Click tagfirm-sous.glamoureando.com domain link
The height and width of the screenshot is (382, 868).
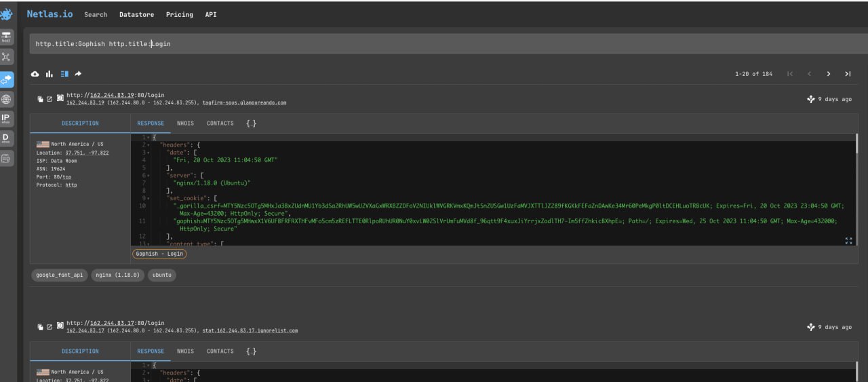pos(244,102)
